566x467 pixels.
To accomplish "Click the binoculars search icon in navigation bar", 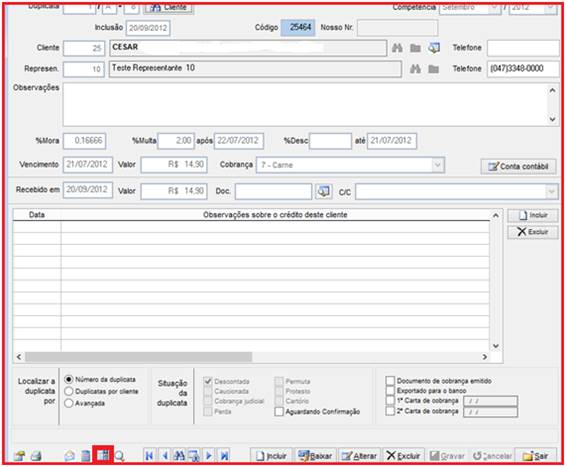I will click(179, 456).
